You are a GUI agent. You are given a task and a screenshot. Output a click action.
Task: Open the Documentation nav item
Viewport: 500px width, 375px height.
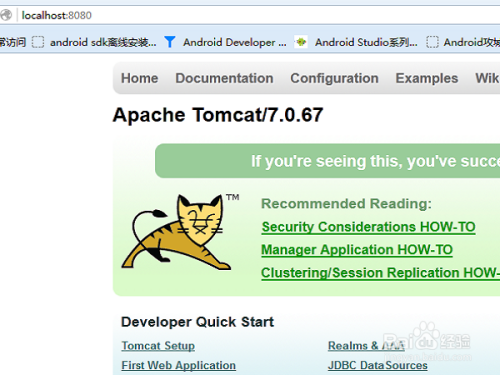click(x=224, y=78)
